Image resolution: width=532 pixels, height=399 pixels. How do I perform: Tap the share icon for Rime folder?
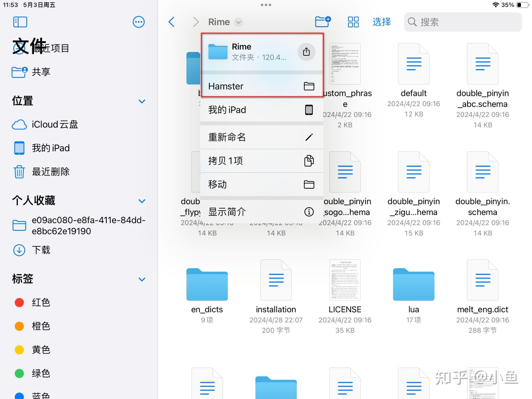pyautogui.click(x=306, y=52)
